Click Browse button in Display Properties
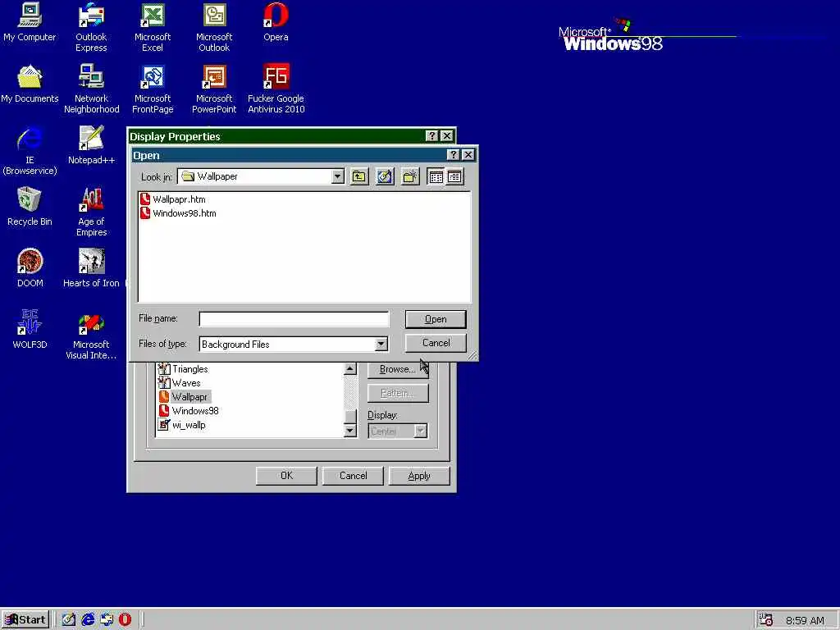This screenshot has width=840, height=630. pos(398,370)
